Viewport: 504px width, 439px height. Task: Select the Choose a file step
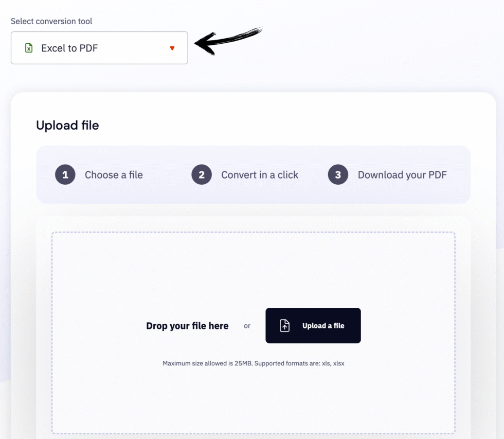(114, 174)
